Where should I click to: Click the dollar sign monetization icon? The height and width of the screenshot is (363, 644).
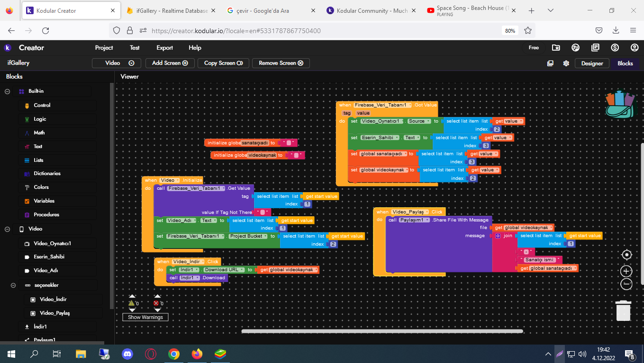tap(615, 48)
